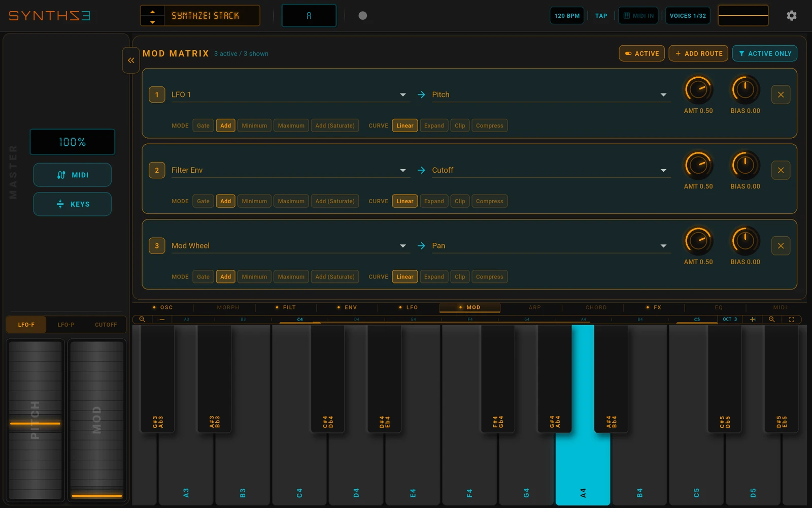
Task: Remove Mod Wheel route with X icon
Action: [781, 246]
